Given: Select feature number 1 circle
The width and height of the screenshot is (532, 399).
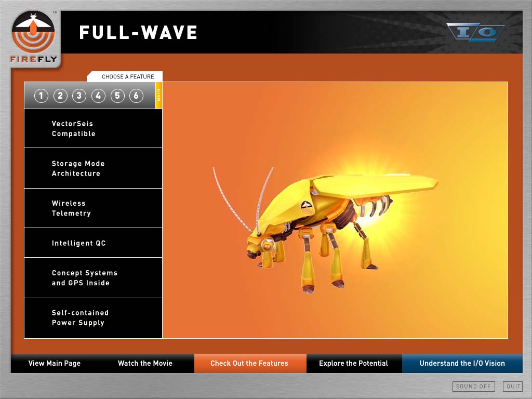Looking at the screenshot, I should (x=41, y=96).
